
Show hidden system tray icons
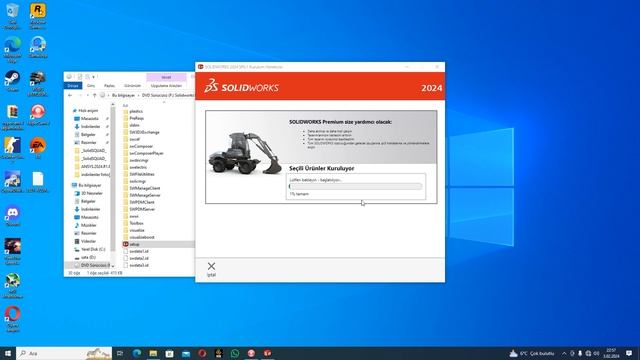point(564,353)
